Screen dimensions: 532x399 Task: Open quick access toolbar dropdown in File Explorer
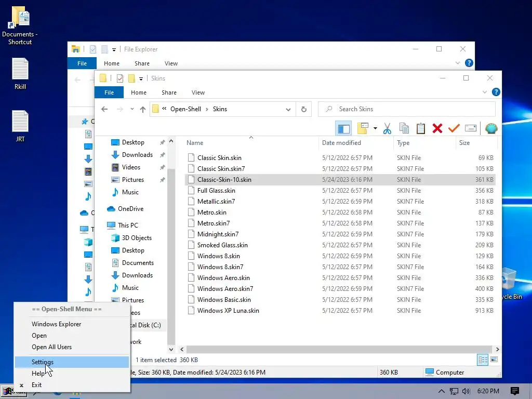click(114, 49)
